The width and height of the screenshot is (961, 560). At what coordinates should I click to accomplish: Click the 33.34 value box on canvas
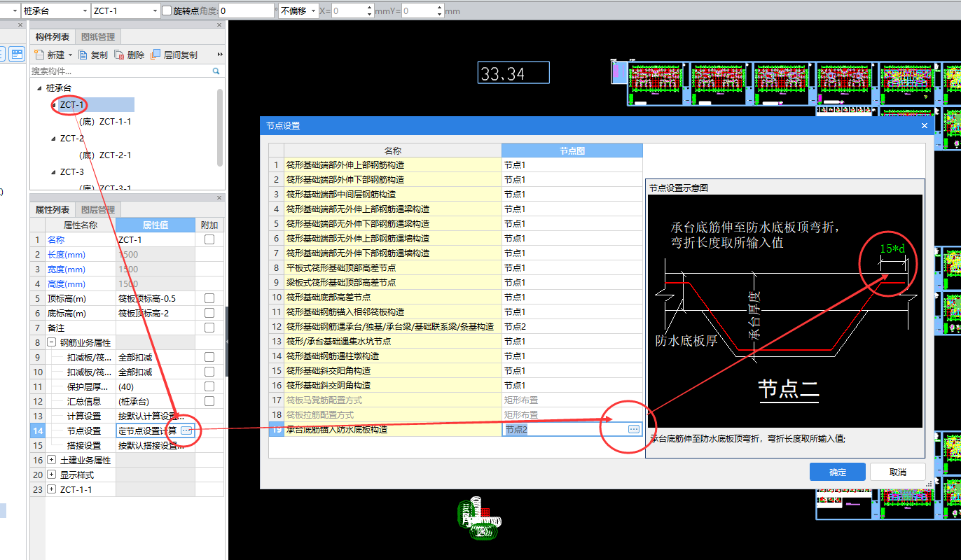pos(513,73)
